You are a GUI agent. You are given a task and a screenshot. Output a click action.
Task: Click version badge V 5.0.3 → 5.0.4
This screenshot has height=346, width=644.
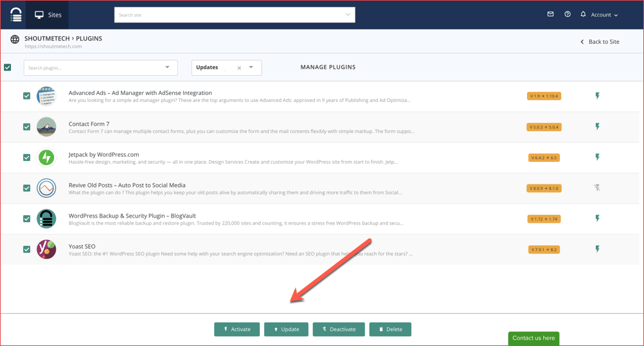[x=544, y=127]
